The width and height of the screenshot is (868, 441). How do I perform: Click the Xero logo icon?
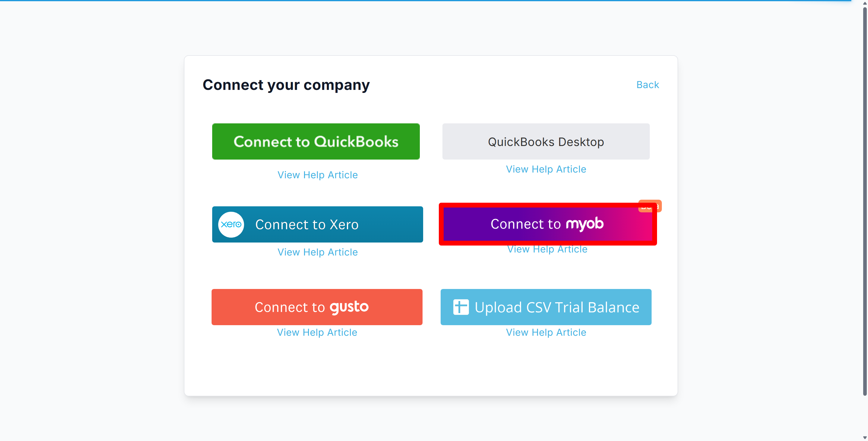231,224
